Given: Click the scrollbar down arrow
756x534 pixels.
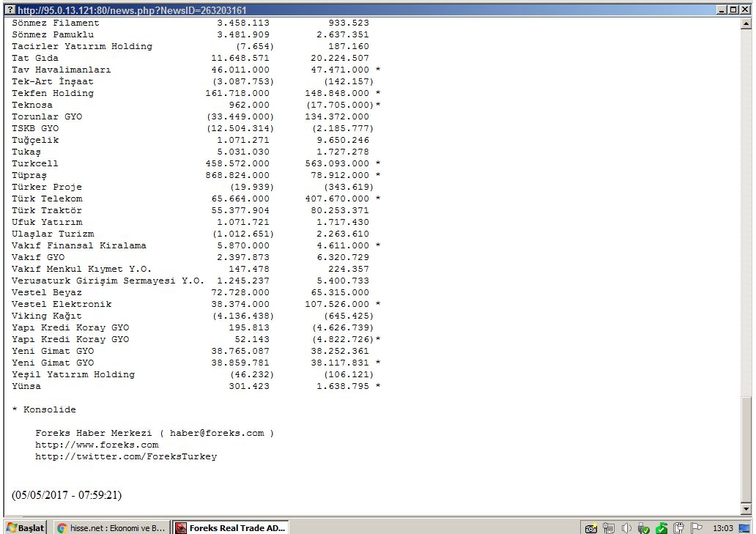Looking at the screenshot, I should point(746,508).
